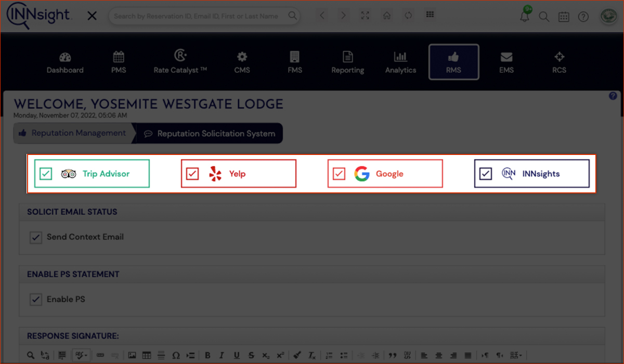The width and height of the screenshot is (624, 364).
Task: Open the calendar icon in the top bar
Action: (564, 17)
